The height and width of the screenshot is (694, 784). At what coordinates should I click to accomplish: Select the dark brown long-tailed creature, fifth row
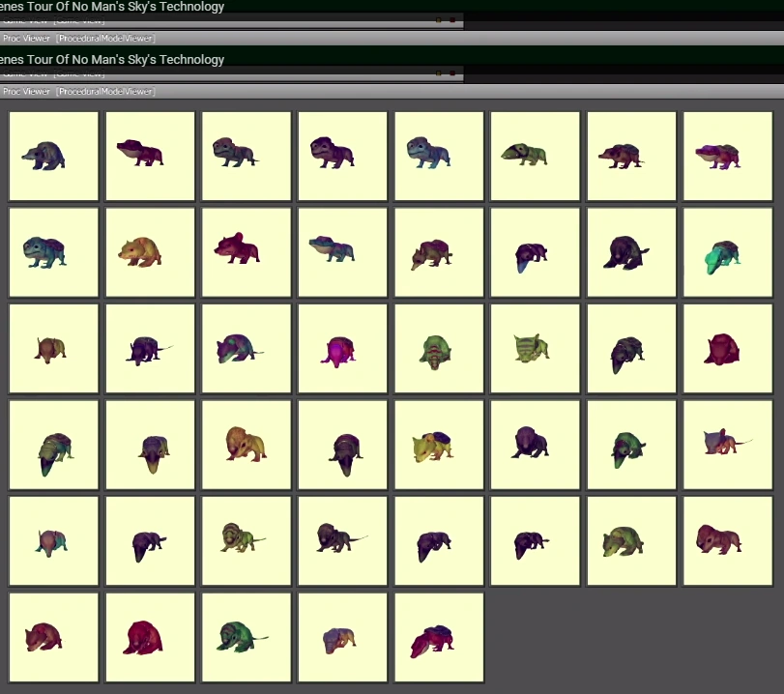click(342, 541)
